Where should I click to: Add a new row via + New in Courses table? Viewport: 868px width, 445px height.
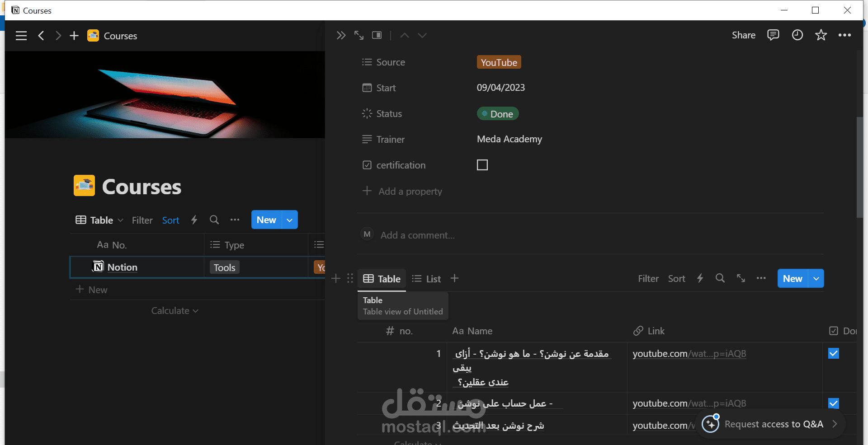[92, 290]
